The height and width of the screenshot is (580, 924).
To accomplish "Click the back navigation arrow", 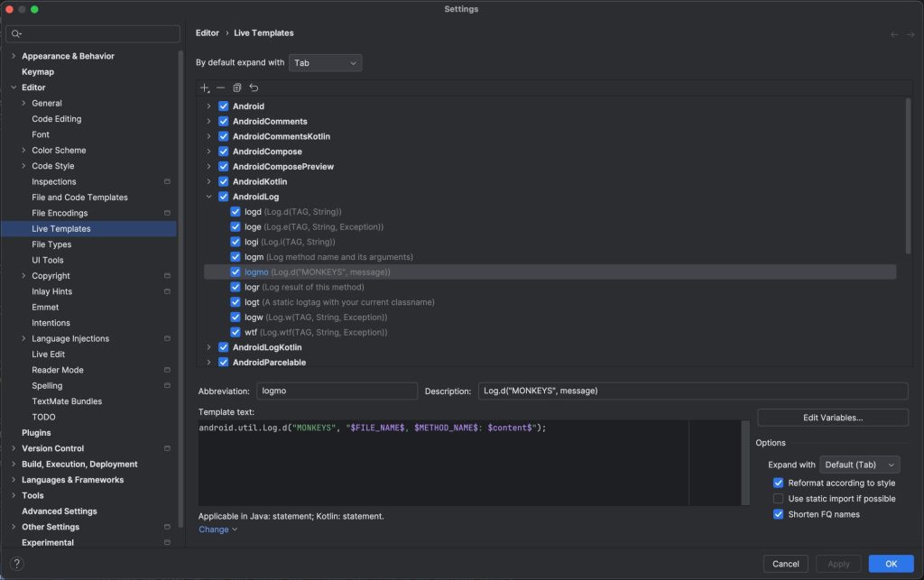I will [x=893, y=32].
